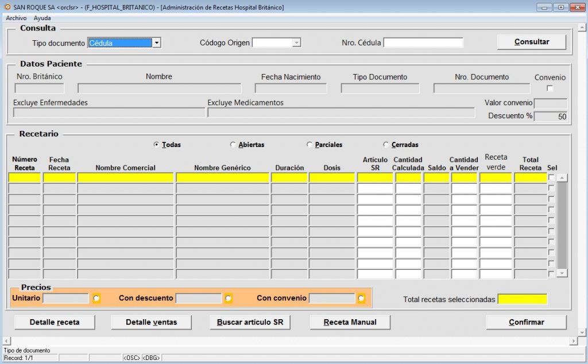Select the Cédula combo box value
Viewport: 588px width, 364px height.
click(x=120, y=42)
